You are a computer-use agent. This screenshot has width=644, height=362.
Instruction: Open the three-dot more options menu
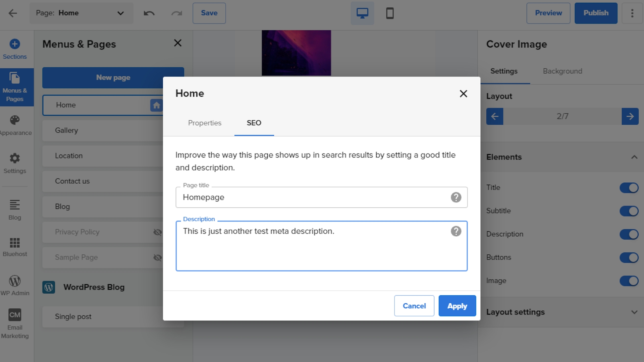pyautogui.click(x=632, y=13)
